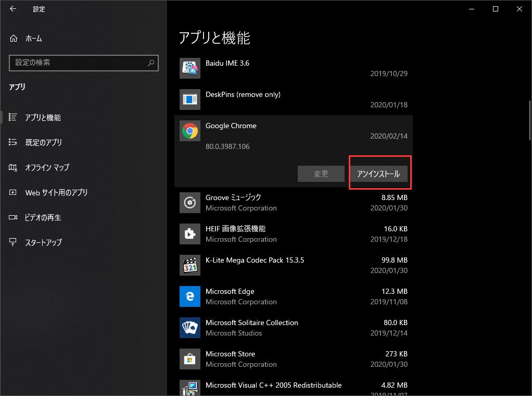Screen dimensions: 532x396
Task: Click the search magnifier icon
Action: click(151, 63)
